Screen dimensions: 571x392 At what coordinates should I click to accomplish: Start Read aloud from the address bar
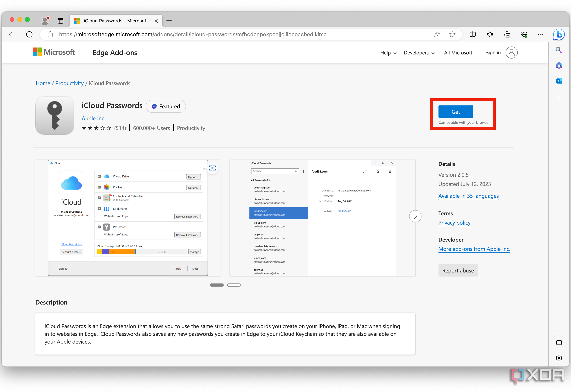[437, 34]
